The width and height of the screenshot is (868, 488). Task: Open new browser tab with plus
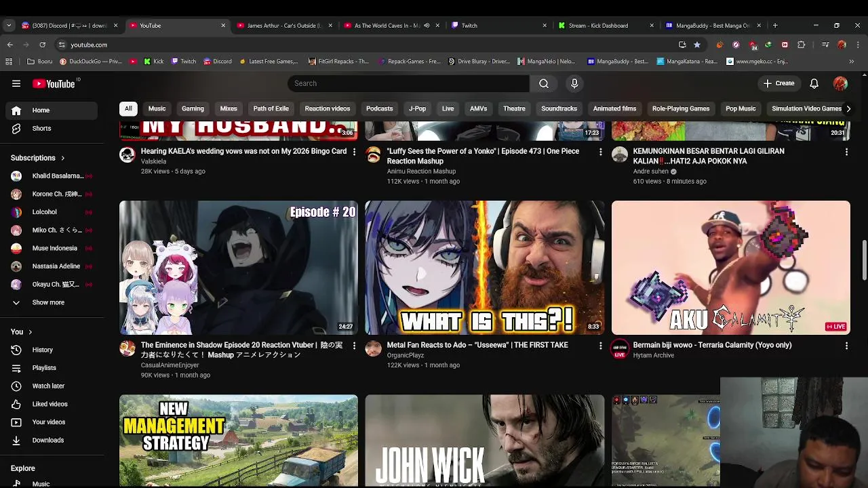pos(775,26)
